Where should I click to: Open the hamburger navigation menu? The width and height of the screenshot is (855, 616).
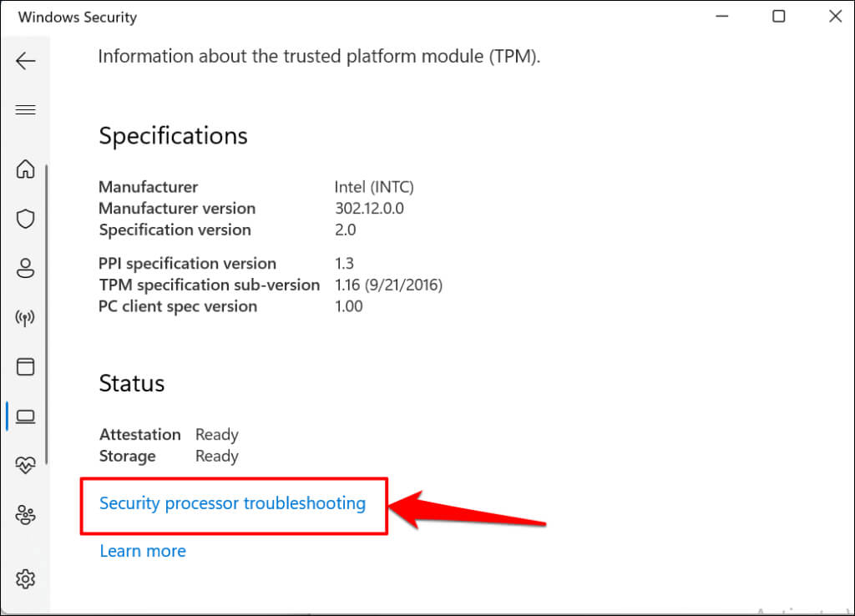click(x=26, y=110)
